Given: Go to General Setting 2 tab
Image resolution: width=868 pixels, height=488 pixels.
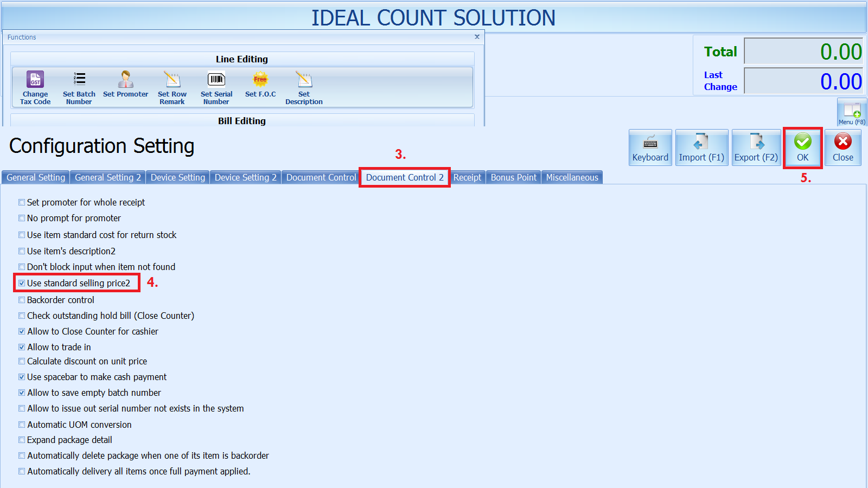Looking at the screenshot, I should pyautogui.click(x=107, y=177).
